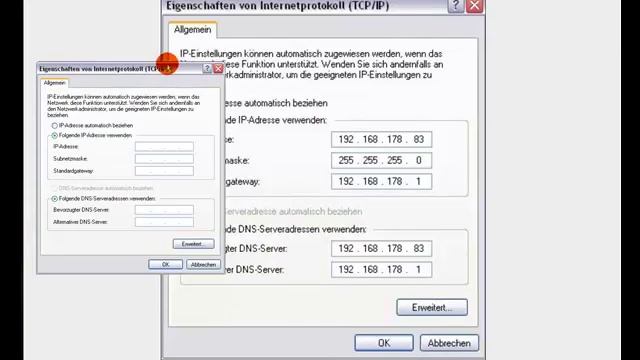
Task: Click empty IP-Adresse field in small dialog
Action: pos(164,147)
